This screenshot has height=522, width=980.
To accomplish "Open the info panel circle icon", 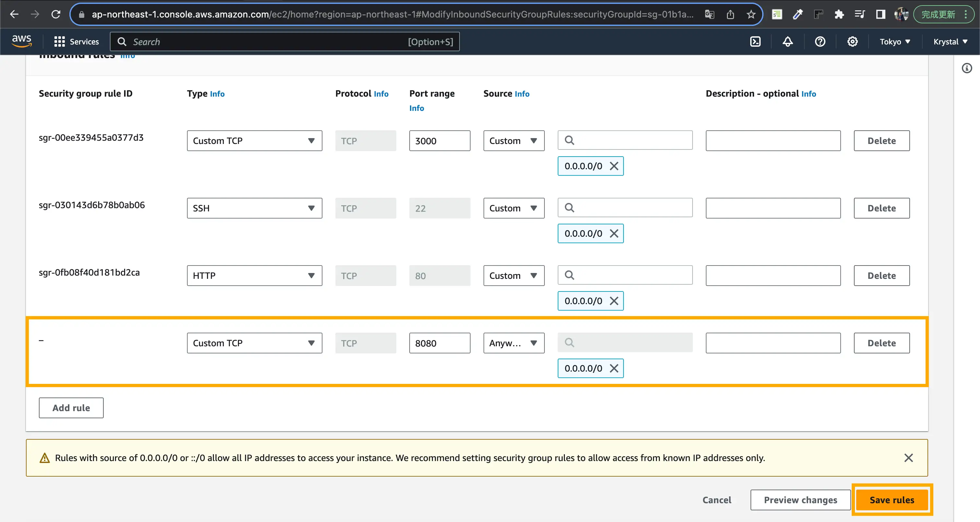I will (x=967, y=68).
